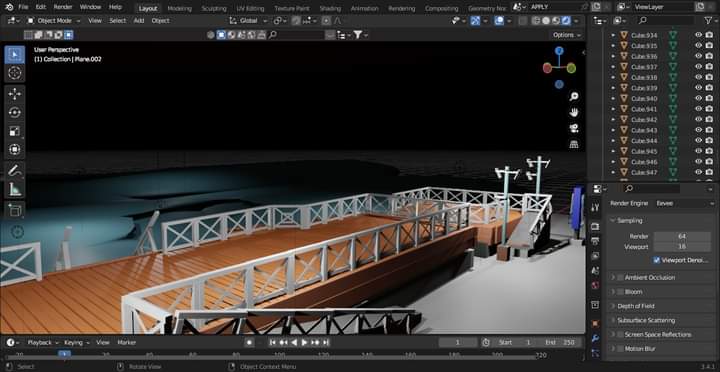Switch perspective/orthographic grid icon
This screenshot has height=372, width=720.
574,144
